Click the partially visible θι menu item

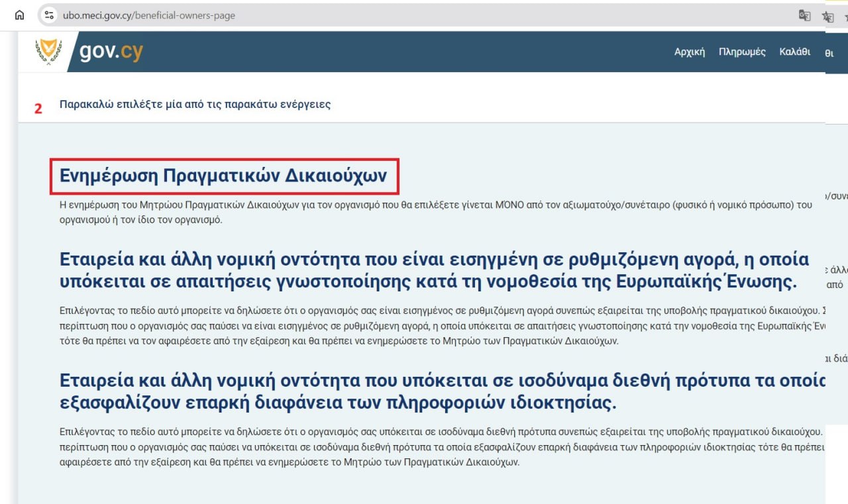(829, 54)
